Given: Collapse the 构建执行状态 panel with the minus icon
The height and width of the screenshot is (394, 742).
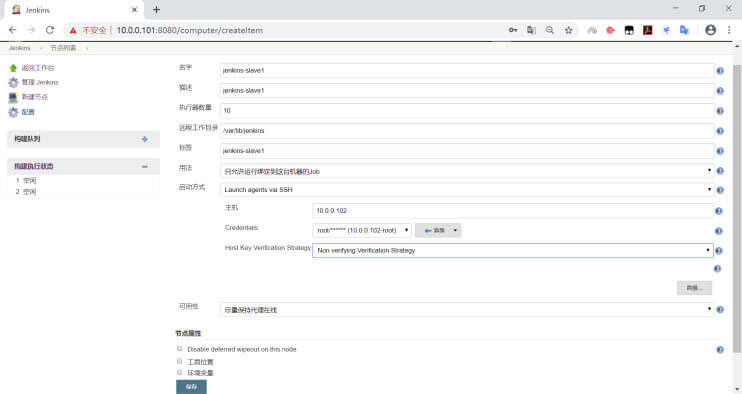Looking at the screenshot, I should coord(145,166).
